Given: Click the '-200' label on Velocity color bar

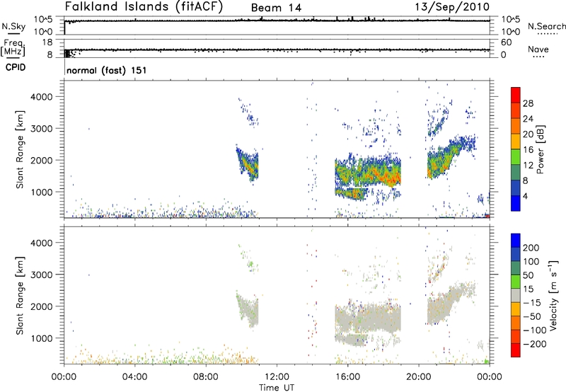Looking at the screenshot, I should [534, 344].
